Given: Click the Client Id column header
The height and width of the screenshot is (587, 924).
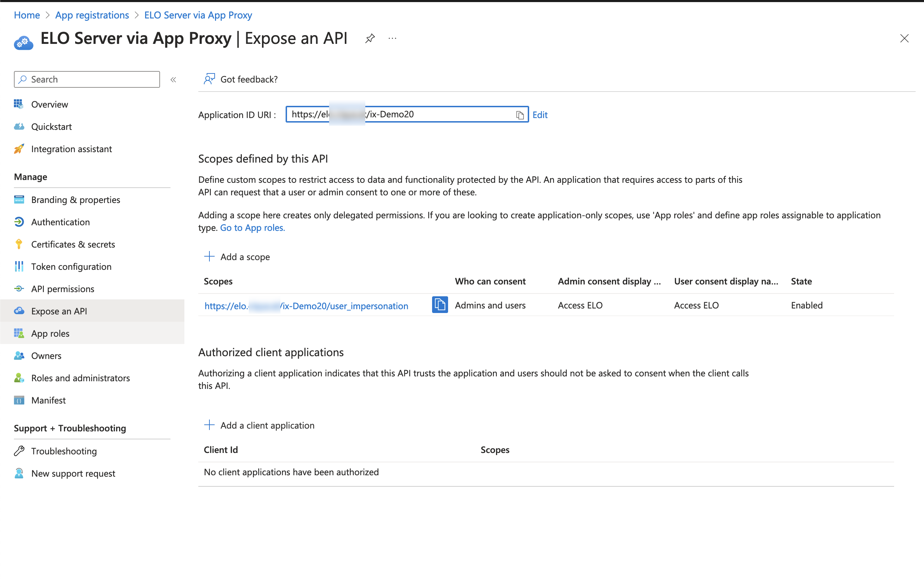Looking at the screenshot, I should pos(221,450).
